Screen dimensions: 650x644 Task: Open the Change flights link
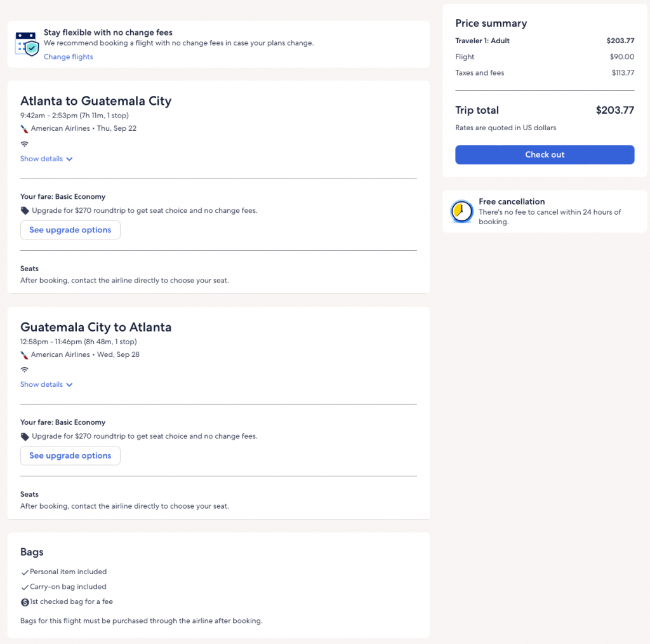pos(68,57)
